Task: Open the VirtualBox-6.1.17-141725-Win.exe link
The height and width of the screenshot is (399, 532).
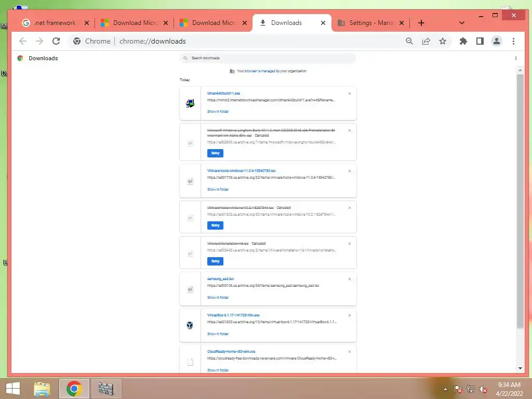Action: 233,315
